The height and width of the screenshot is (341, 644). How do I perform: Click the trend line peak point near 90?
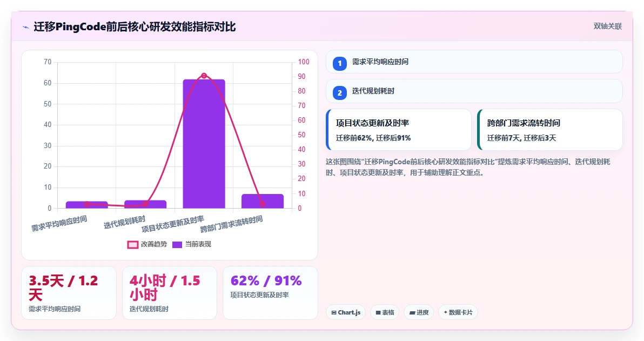(204, 76)
